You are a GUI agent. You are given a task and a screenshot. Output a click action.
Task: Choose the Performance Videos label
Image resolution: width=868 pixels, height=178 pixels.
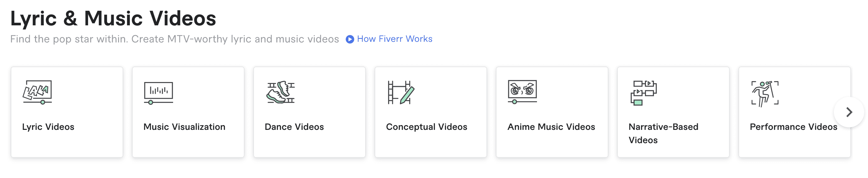793,127
